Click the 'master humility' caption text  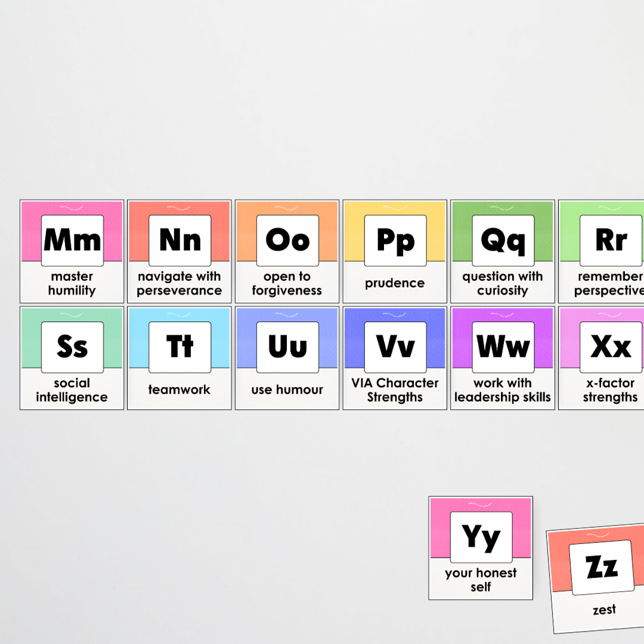72,283
